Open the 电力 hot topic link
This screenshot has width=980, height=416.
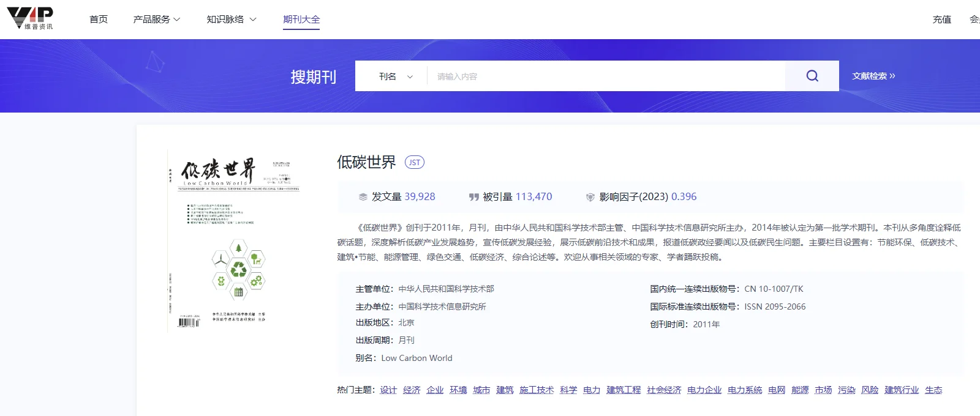[x=592, y=390]
